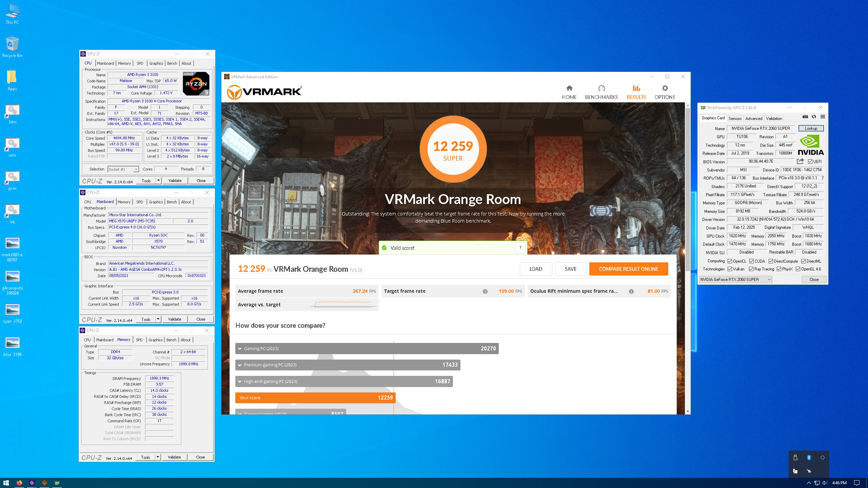Image resolution: width=868 pixels, height=488 pixels.
Task: Switch to SPD tab in Mainboard CPU-Z window
Action: click(x=139, y=202)
